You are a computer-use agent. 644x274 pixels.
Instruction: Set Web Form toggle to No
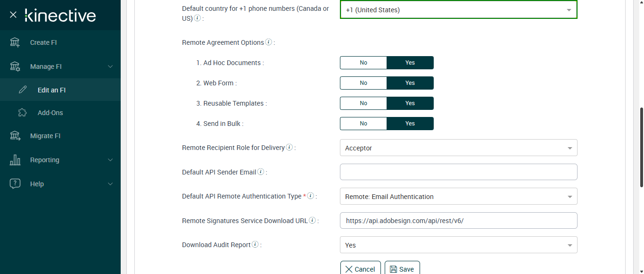(363, 83)
